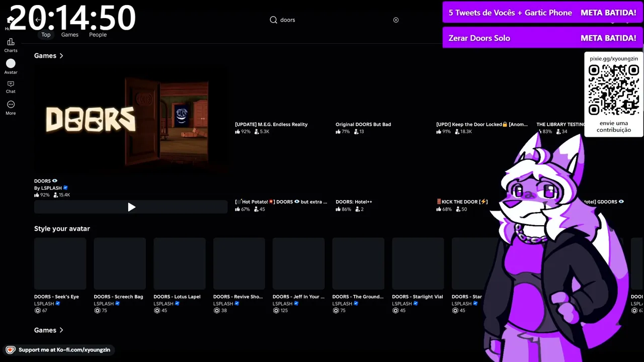The image size is (644, 362).
Task: Expand the Games section header above DOORS
Action: [x=49, y=56]
